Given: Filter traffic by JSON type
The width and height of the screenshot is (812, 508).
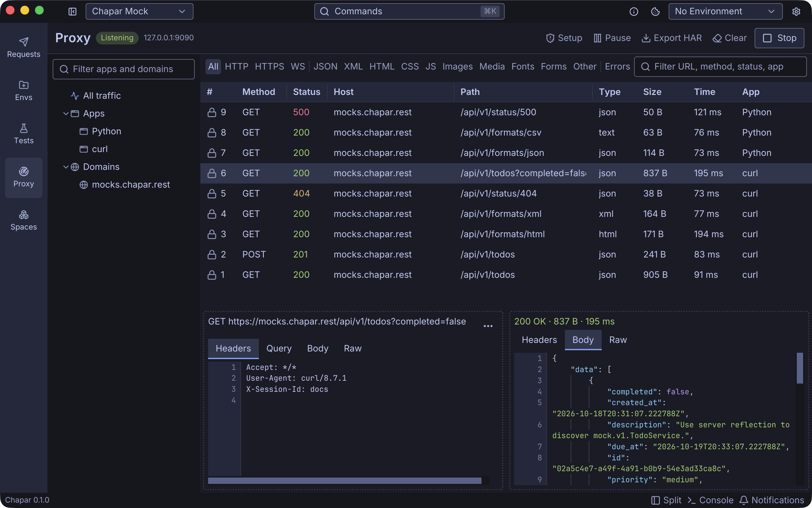Looking at the screenshot, I should [x=325, y=67].
